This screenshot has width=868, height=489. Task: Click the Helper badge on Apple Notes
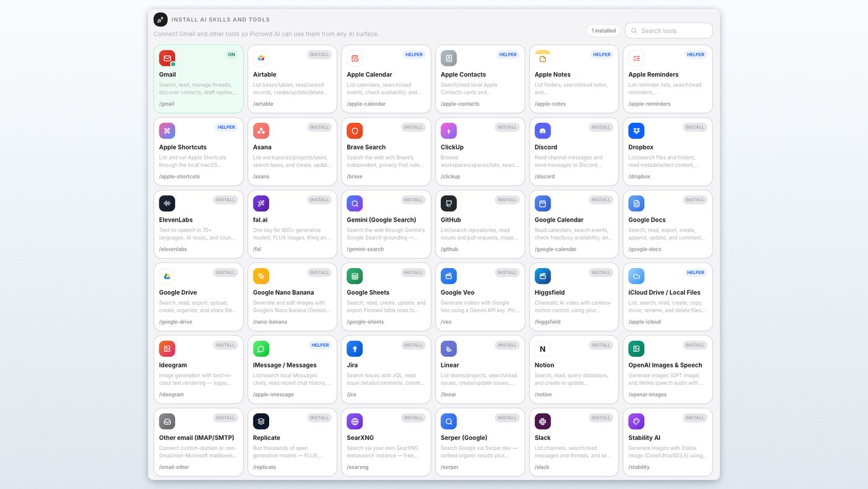[x=601, y=55]
